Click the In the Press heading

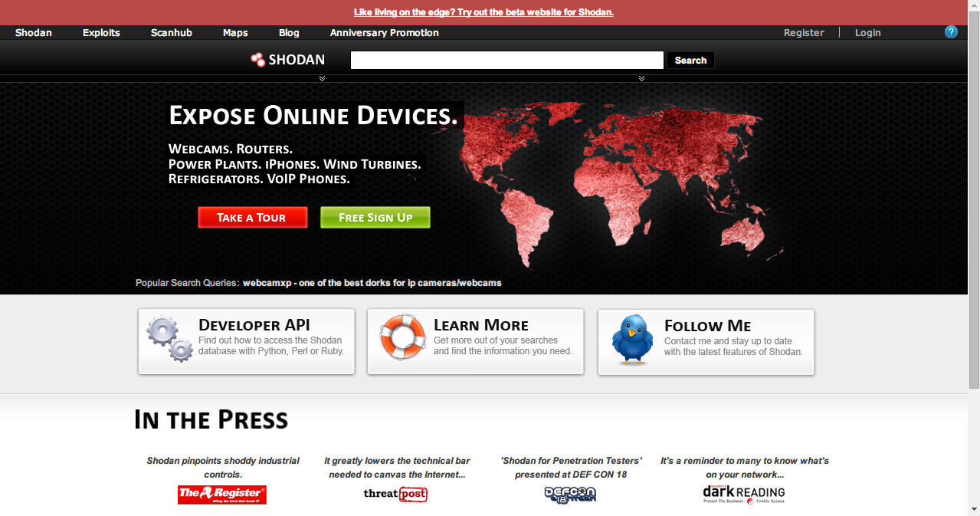pyautogui.click(x=211, y=419)
